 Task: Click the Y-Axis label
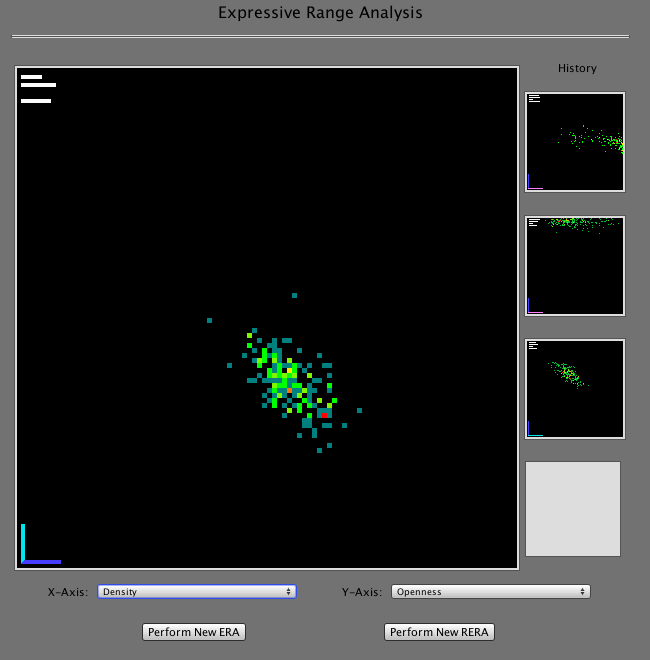click(362, 592)
